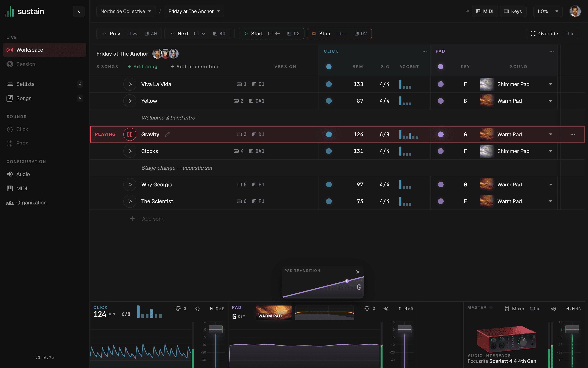Open the Mixer
588x368 pixels.
tap(514, 309)
